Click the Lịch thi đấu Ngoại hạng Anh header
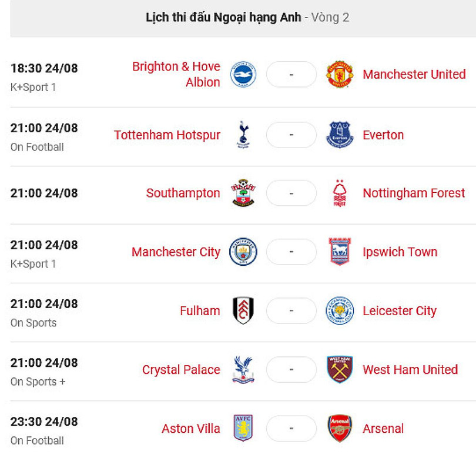The height and width of the screenshot is (458, 476). click(223, 18)
